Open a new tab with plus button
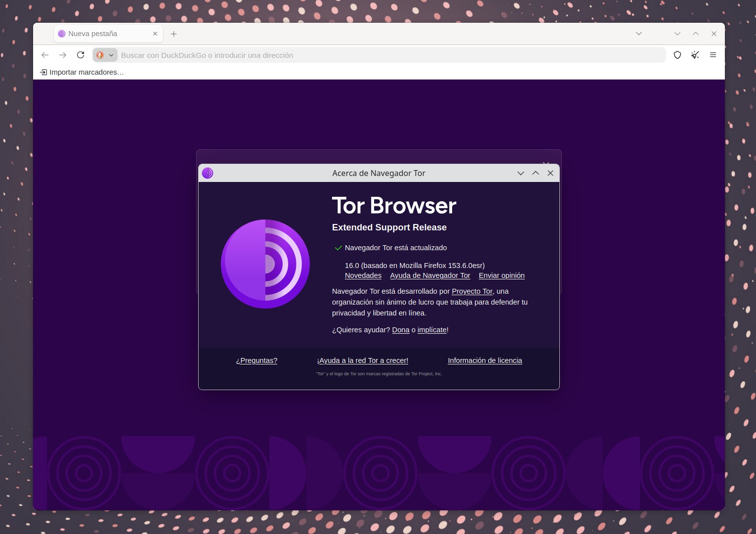 [x=174, y=34]
